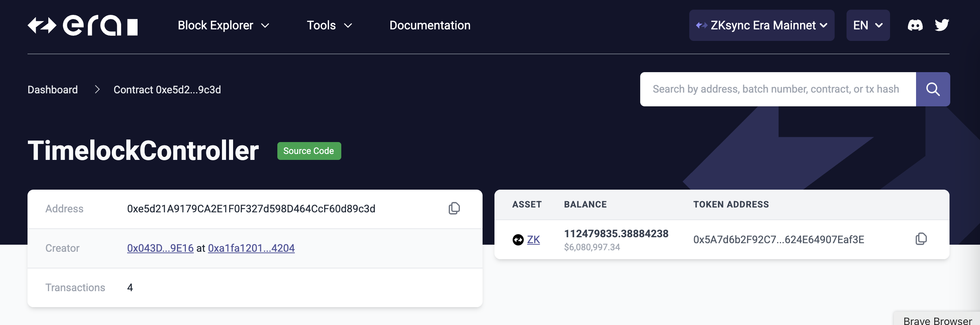Open the ZK asset link

533,240
